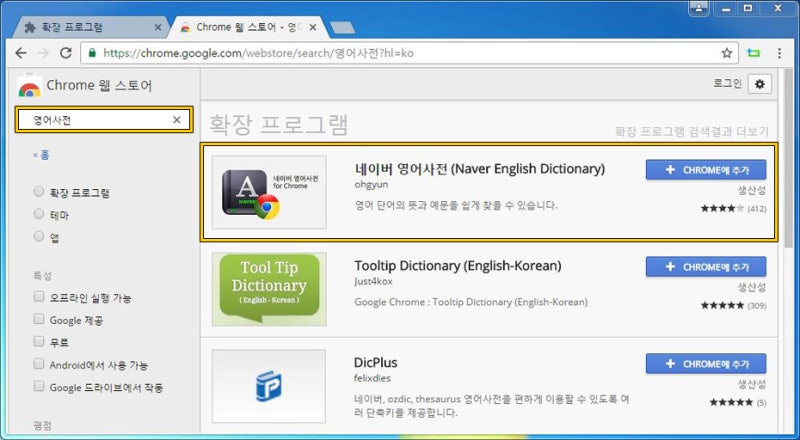Bookmark this page with the star icon
This screenshot has height=440, width=800.
pyautogui.click(x=727, y=53)
